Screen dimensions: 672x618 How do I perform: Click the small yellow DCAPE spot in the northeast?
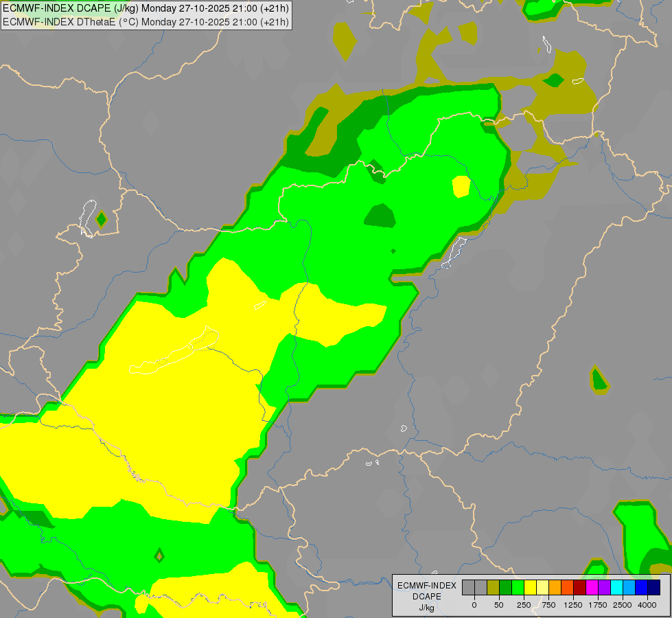[x=461, y=187]
